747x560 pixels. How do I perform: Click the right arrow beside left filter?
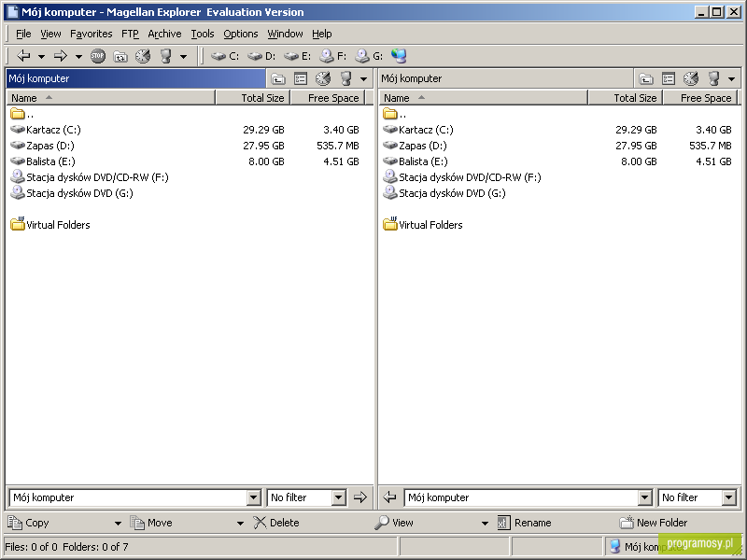360,497
